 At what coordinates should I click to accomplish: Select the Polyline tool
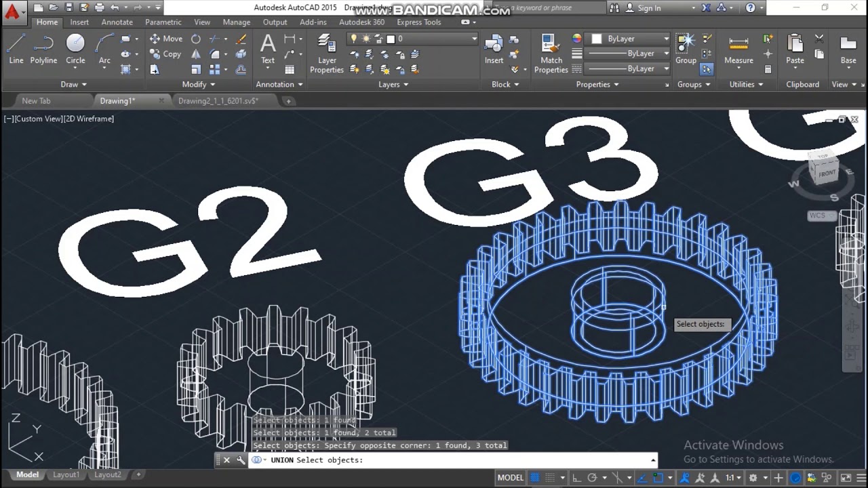coord(43,49)
